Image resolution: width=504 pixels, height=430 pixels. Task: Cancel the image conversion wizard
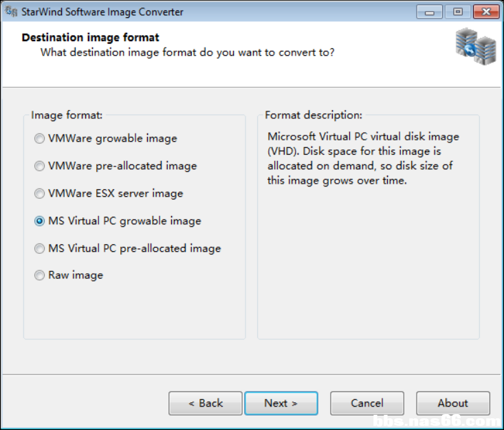367,403
